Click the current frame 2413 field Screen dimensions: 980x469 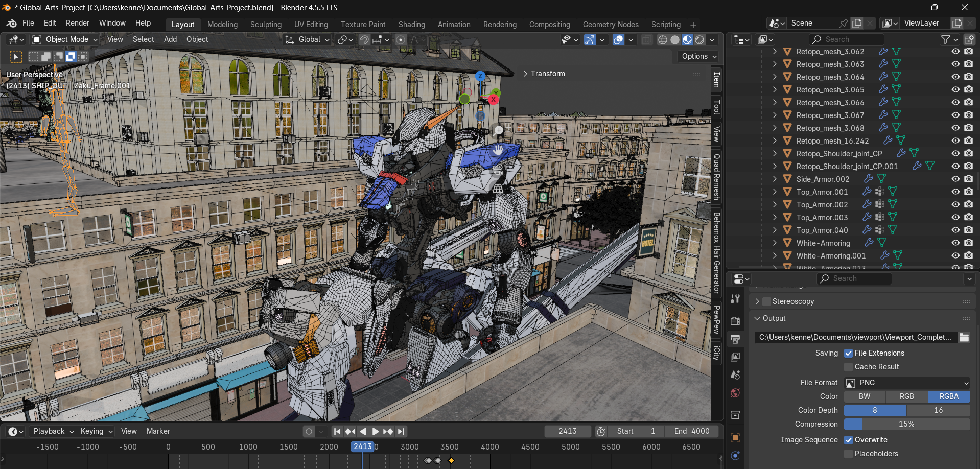567,432
